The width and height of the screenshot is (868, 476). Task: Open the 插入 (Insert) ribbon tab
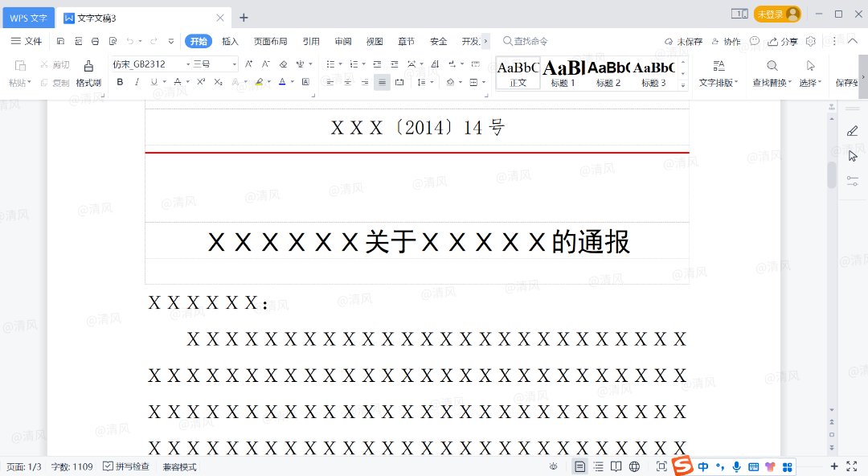click(x=231, y=41)
